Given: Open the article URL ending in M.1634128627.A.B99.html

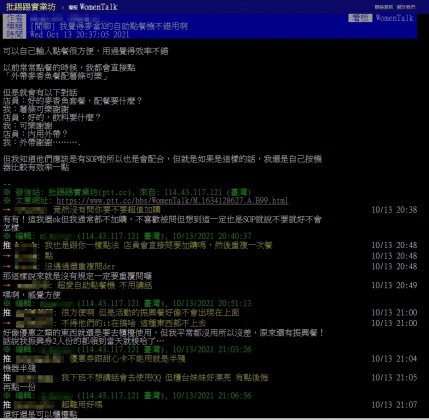Looking at the screenshot, I should point(172,201).
